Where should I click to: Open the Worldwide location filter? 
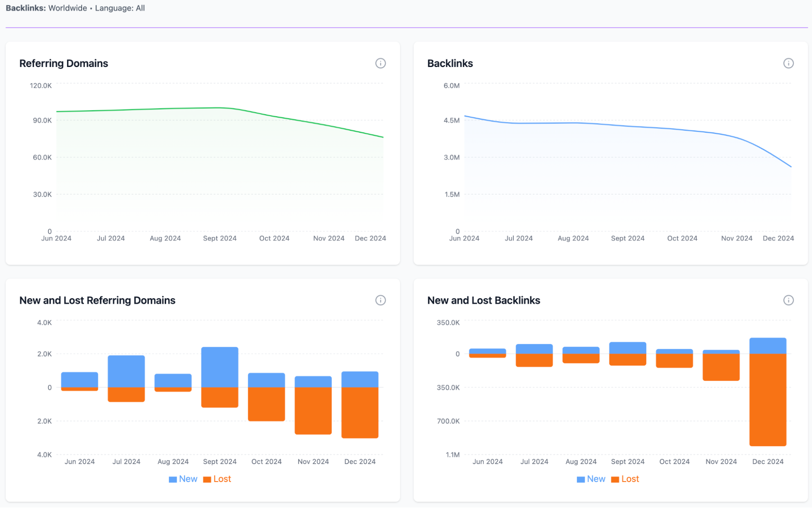click(67, 8)
